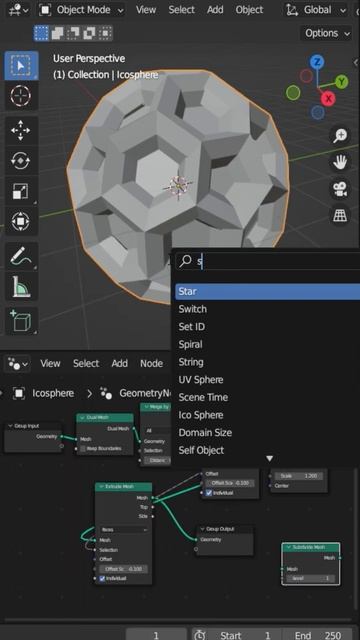
Task: Click the negative Z axis gizmo circle
Action: click(x=318, y=113)
